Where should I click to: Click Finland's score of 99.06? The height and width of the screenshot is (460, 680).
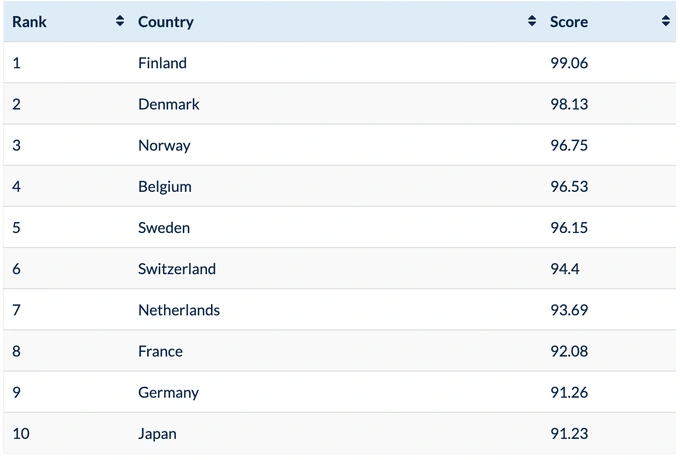(x=570, y=63)
